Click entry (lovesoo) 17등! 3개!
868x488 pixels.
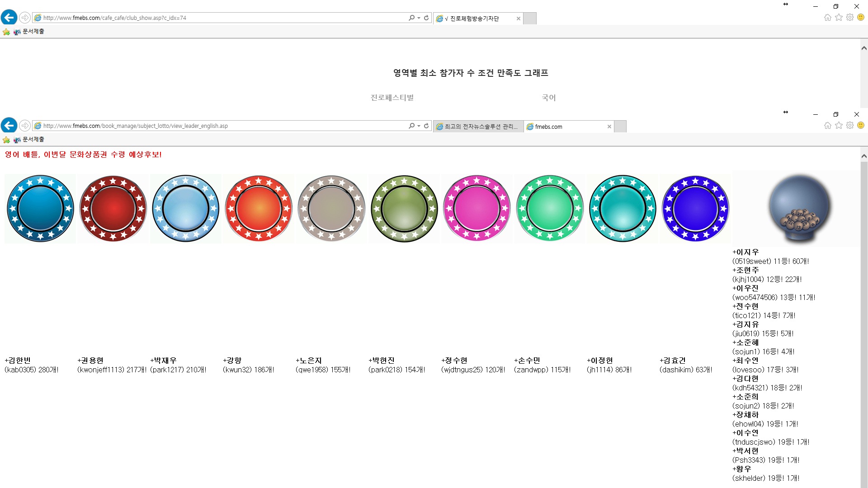pos(765,370)
